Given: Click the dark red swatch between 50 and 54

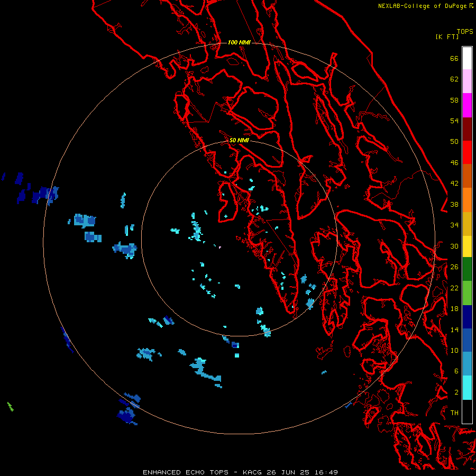Looking at the screenshot, I should 467,129.
